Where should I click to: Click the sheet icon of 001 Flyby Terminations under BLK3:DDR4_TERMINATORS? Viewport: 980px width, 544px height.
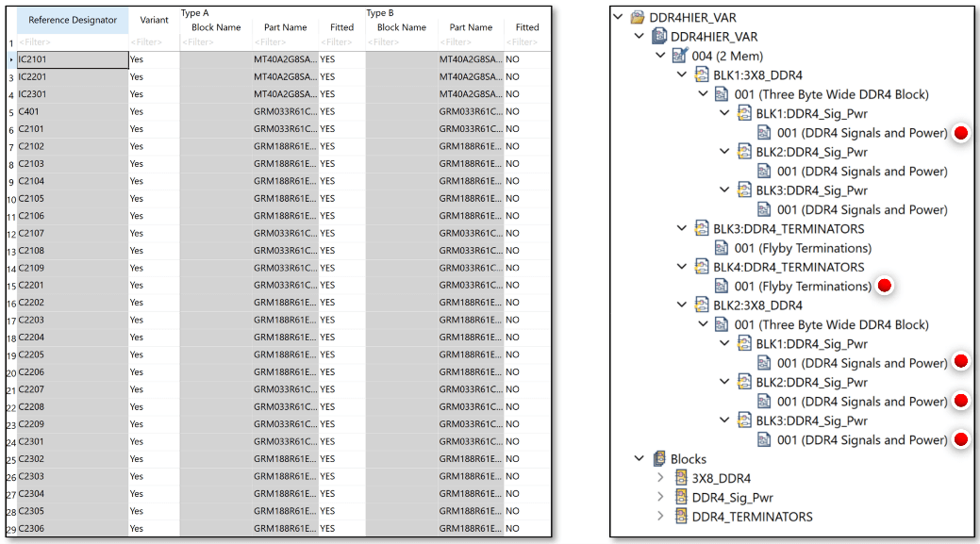click(x=722, y=248)
